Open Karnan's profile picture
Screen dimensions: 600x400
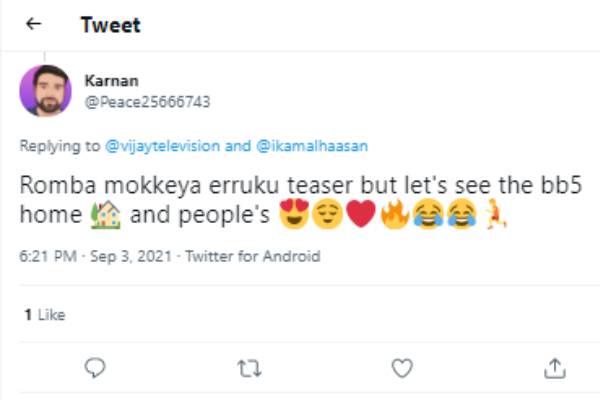[x=45, y=90]
